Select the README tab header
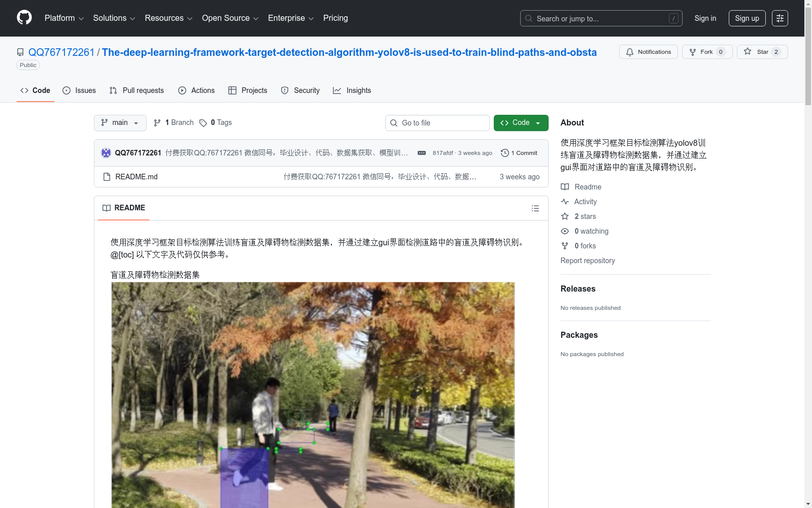This screenshot has width=812, height=508. (124, 208)
